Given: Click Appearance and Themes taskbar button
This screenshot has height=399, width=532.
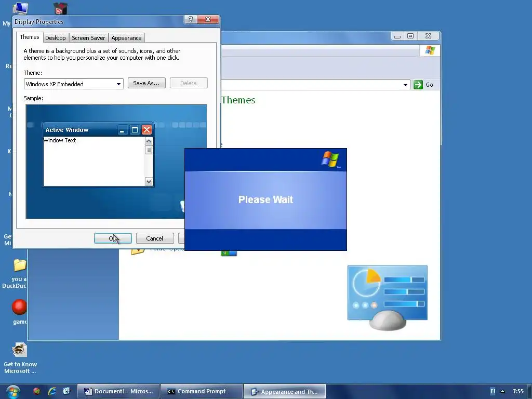Looking at the screenshot, I should click(x=285, y=392).
